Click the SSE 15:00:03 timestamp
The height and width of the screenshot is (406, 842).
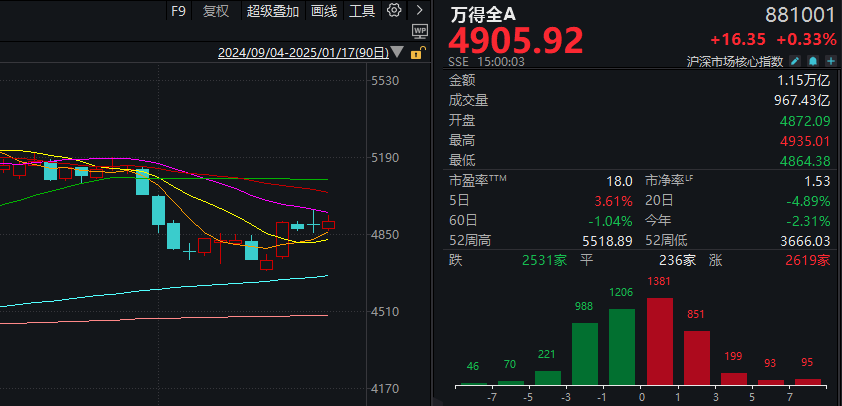point(487,61)
